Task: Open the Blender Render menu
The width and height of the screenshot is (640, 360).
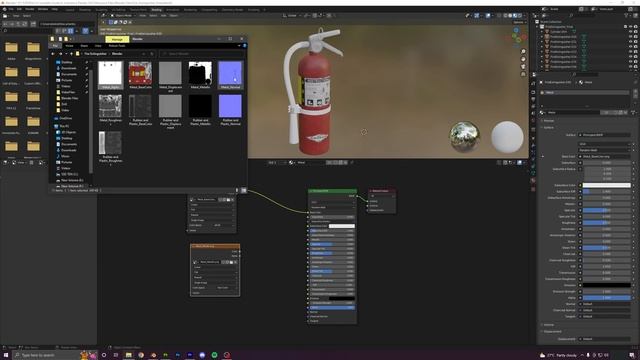Action: [x=30, y=9]
